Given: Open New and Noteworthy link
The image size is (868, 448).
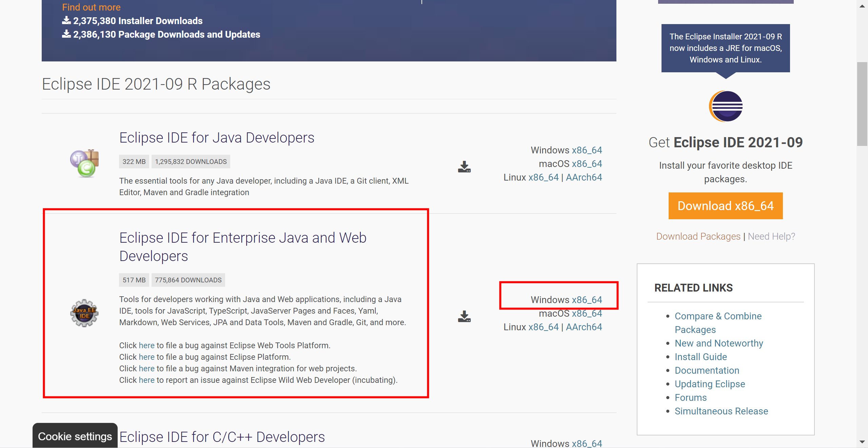Looking at the screenshot, I should (719, 343).
